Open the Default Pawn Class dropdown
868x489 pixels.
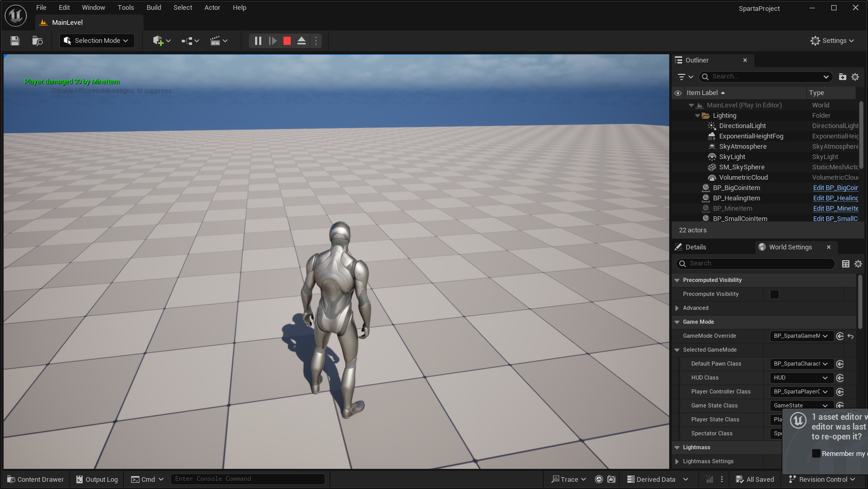(801, 364)
